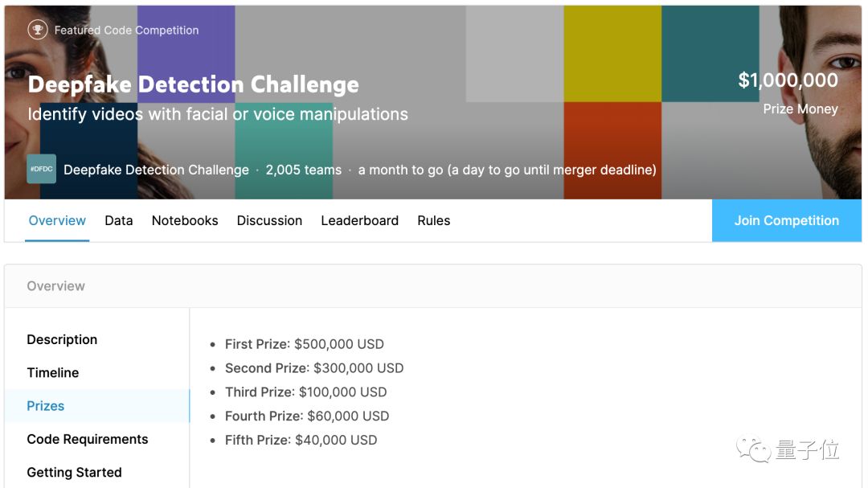Screen dimensions: 868x488
Task: Switch to the Data tab
Action: pyautogui.click(x=119, y=220)
